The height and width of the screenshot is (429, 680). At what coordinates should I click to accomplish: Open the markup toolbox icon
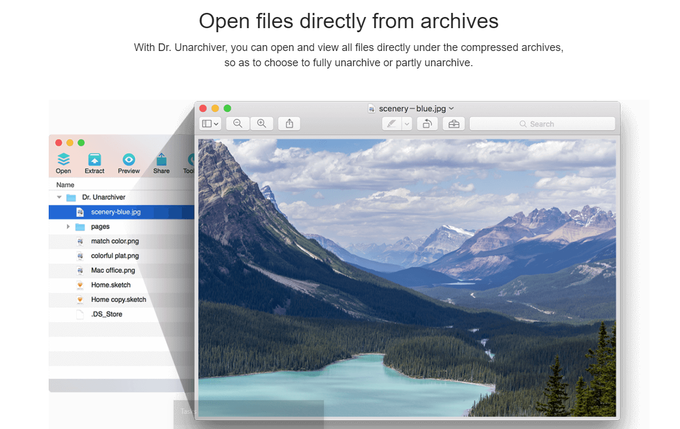pos(454,124)
